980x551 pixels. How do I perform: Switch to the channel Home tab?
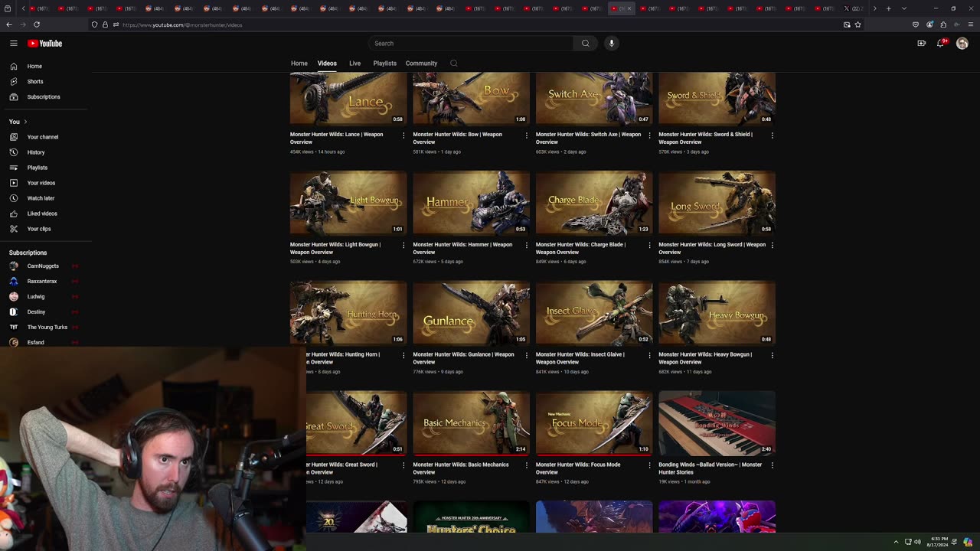tap(299, 64)
